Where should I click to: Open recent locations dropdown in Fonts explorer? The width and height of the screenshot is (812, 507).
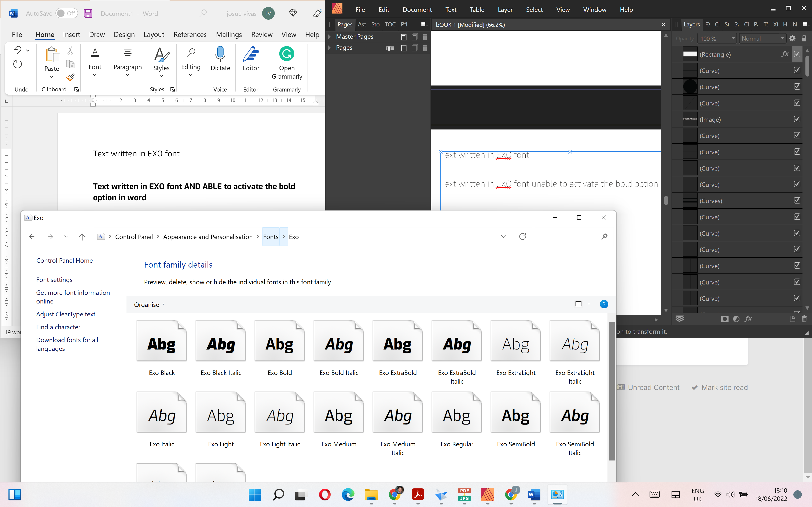point(66,237)
